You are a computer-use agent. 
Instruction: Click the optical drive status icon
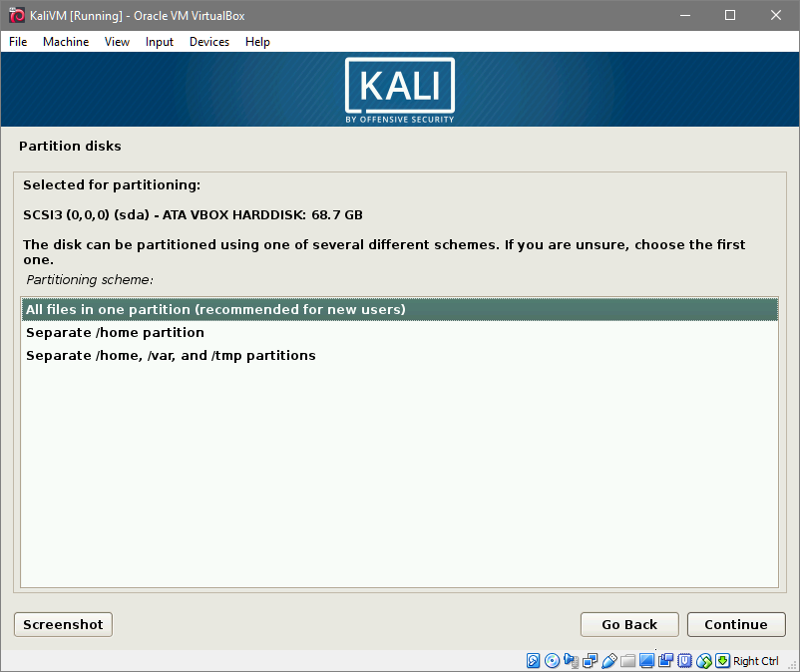tap(552, 661)
